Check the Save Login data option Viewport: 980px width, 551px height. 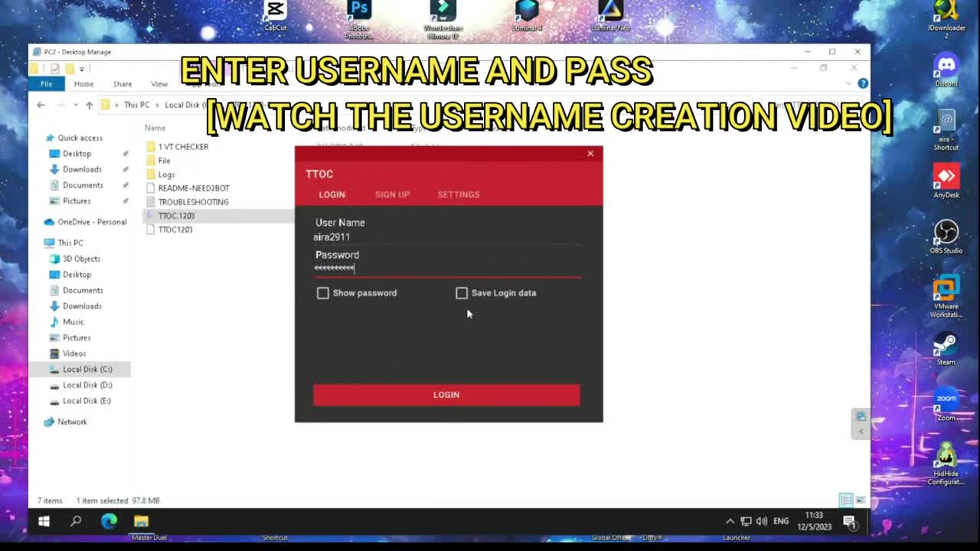coord(462,292)
